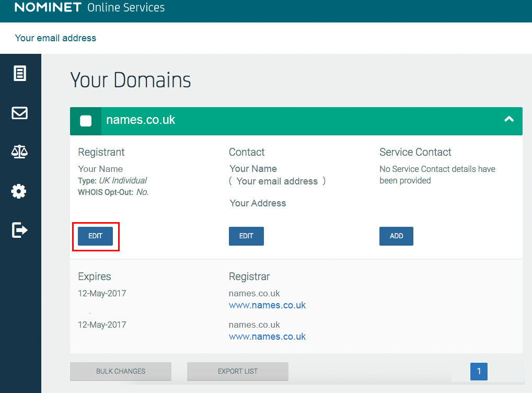Collapse the names.co.uk domain panel chevron

[509, 119]
